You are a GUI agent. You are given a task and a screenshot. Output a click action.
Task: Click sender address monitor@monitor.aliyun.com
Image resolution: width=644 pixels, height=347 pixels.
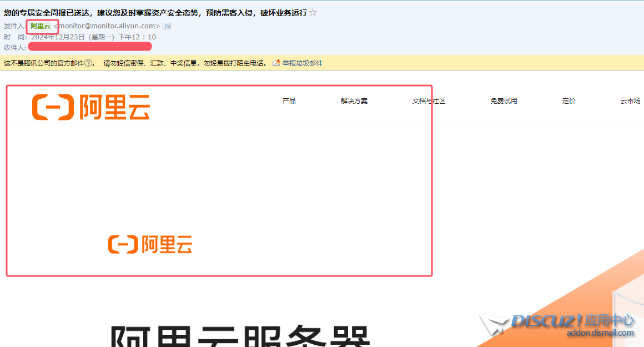(107, 26)
